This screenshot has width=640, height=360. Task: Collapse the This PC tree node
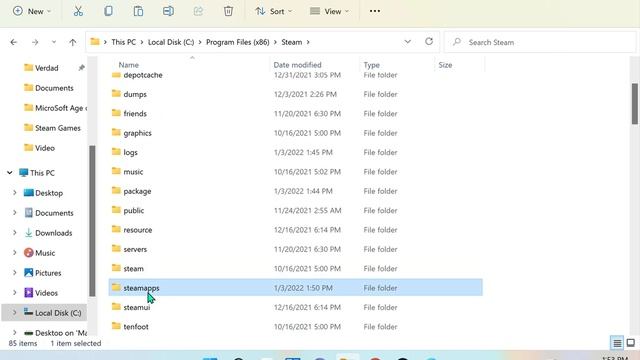point(10,173)
